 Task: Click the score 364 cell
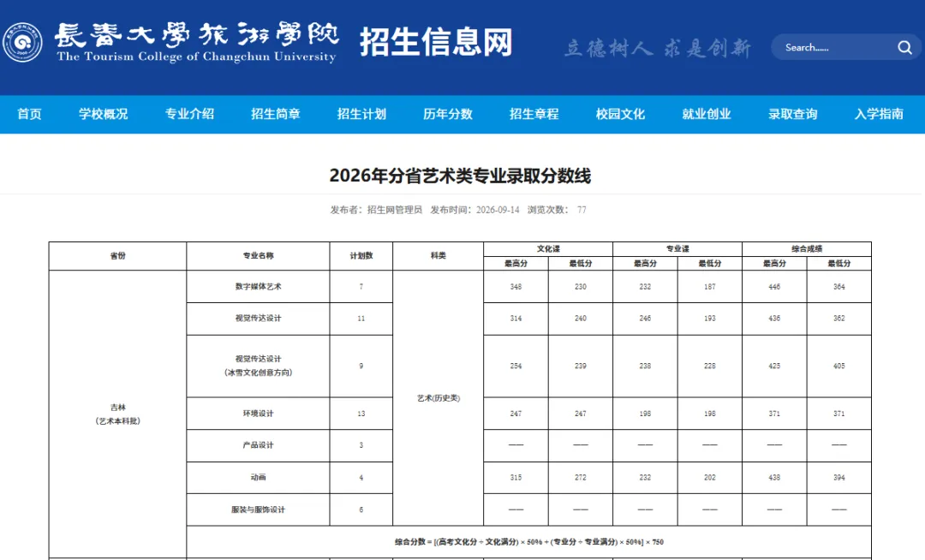tap(838, 287)
